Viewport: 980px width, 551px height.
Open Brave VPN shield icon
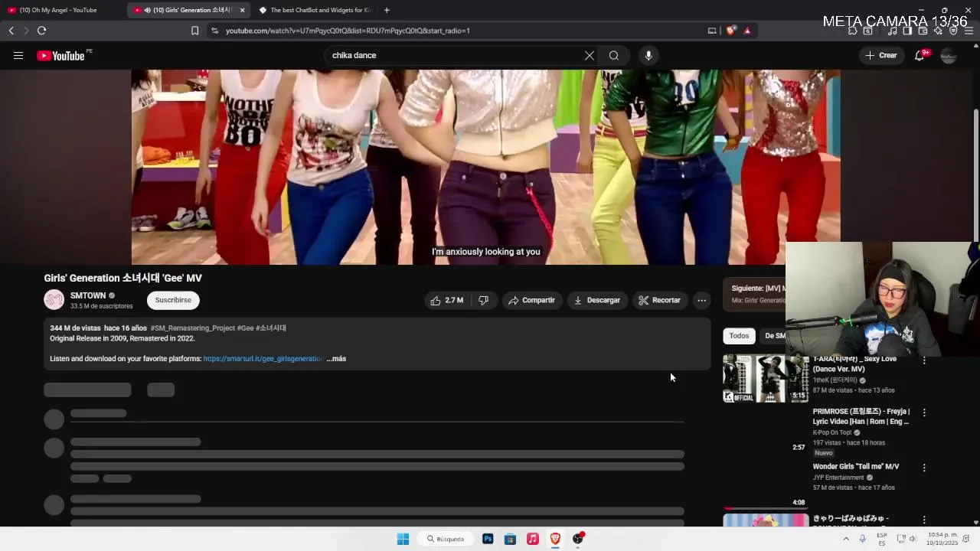(x=953, y=31)
